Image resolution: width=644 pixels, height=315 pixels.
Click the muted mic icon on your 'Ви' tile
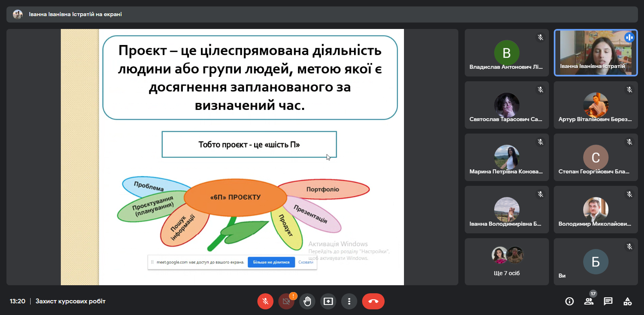tap(630, 247)
